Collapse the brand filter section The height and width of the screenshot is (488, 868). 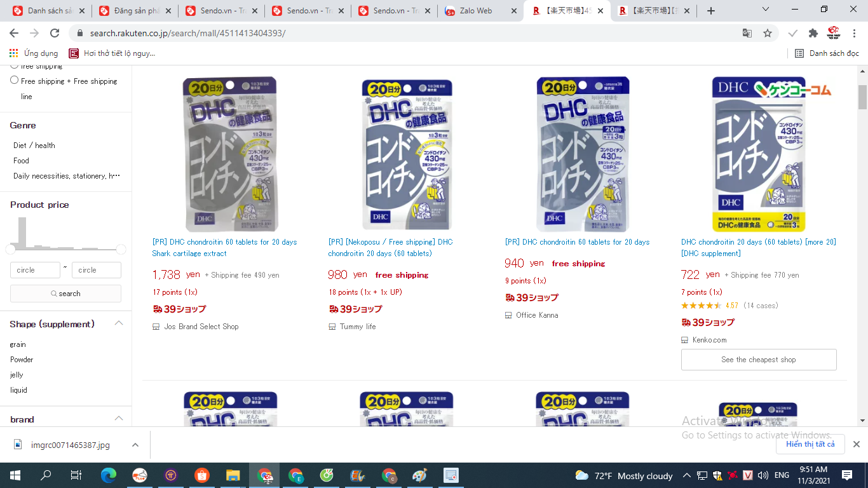(x=119, y=419)
